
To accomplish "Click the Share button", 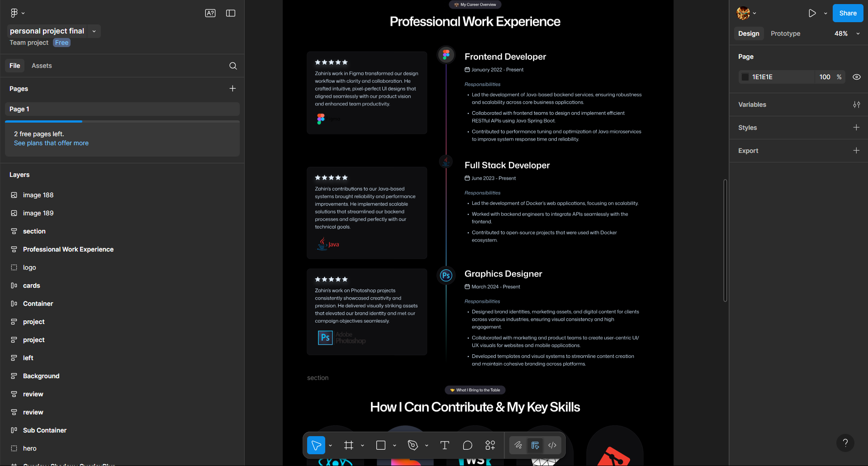I will [x=847, y=13].
